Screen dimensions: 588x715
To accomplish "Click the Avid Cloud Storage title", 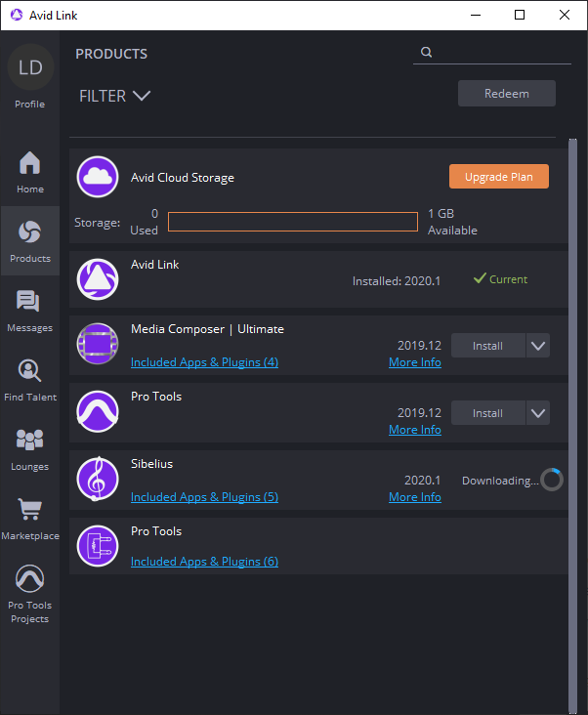I will coord(183,178).
